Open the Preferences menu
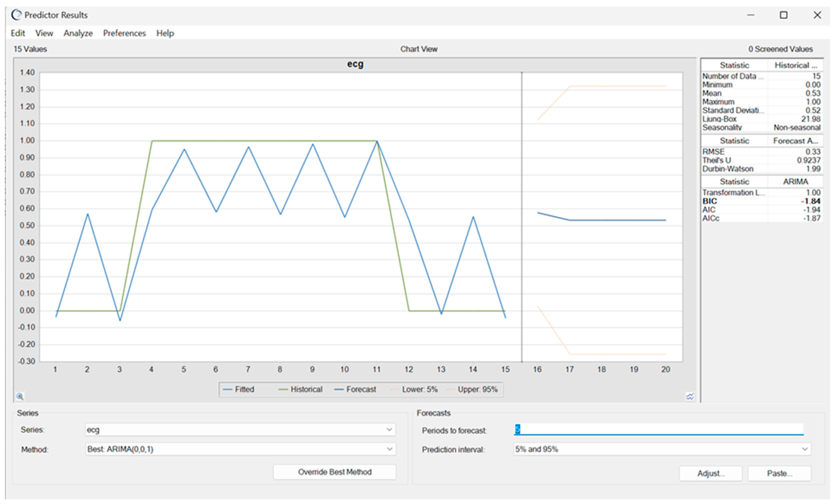Image resolution: width=834 pixels, height=504 pixels. click(x=124, y=33)
